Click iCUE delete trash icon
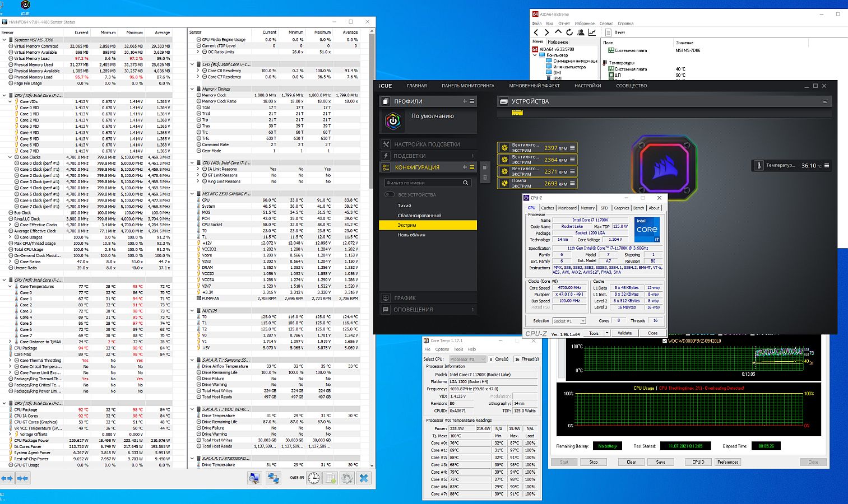The height and width of the screenshot is (504, 848). (485, 178)
